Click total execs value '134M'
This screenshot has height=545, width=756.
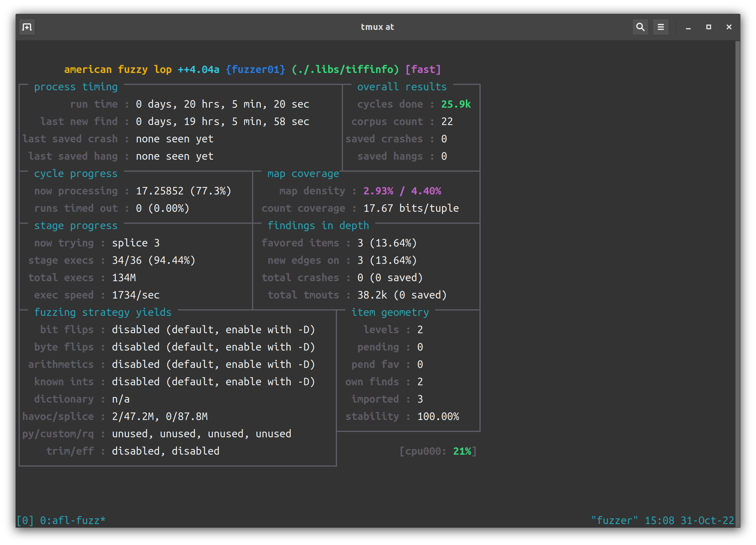click(124, 278)
